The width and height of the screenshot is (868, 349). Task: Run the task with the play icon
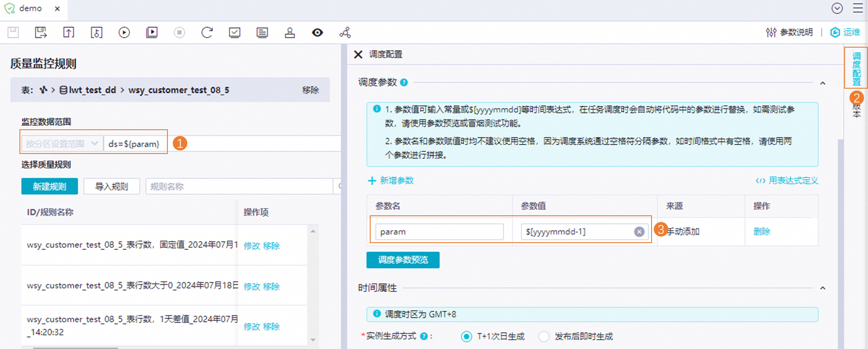[124, 32]
